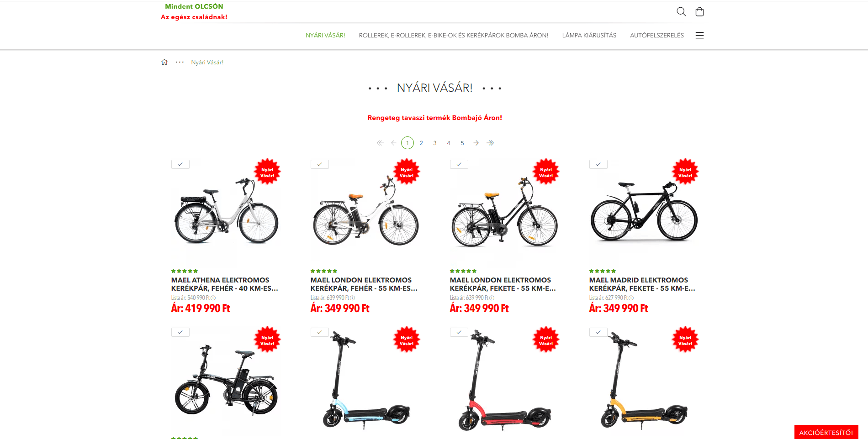Click the Nyári Vásár badge on Mael Madrid
The width and height of the screenshot is (868, 439).
tap(685, 172)
